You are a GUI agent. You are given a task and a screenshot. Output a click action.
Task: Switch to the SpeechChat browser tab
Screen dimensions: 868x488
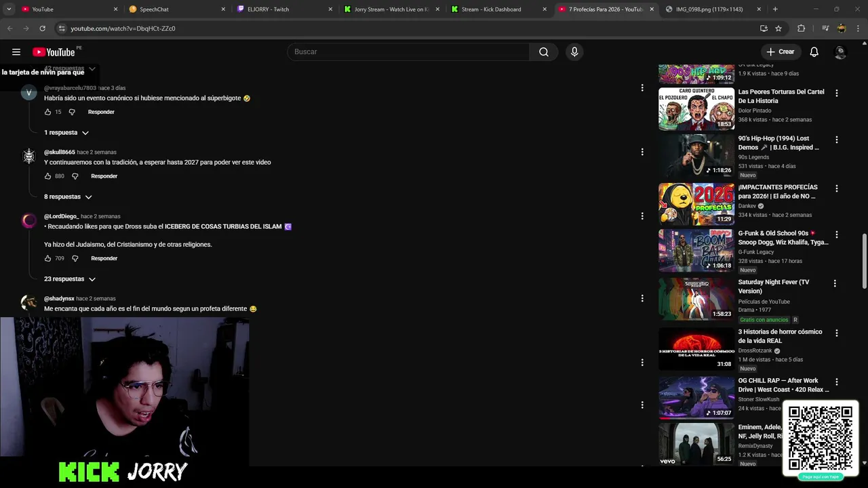coord(178,9)
